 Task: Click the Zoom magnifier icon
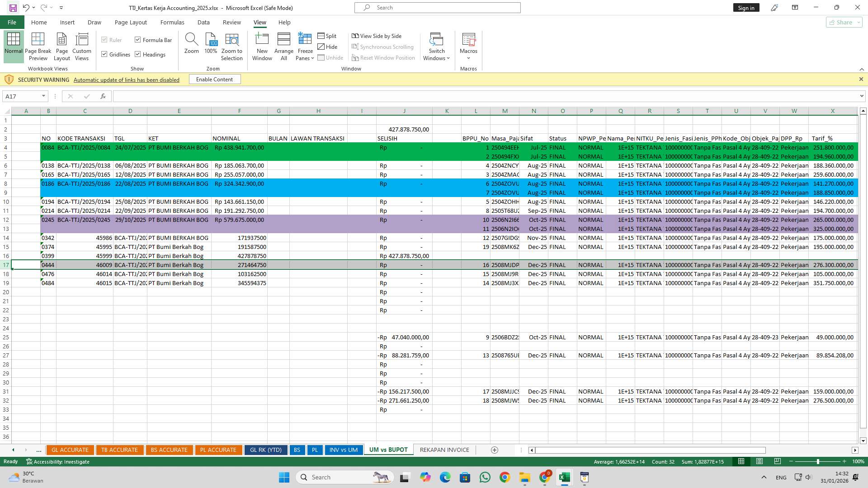click(x=191, y=40)
